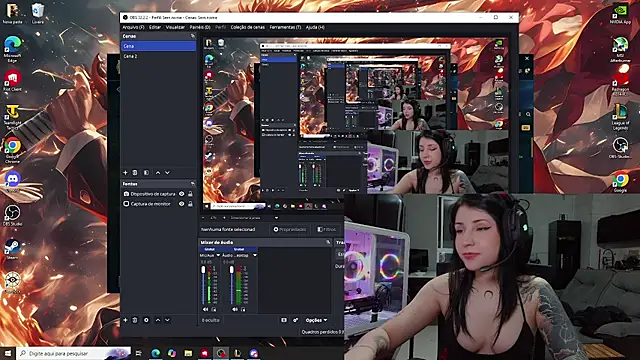Click the 0 oculto button in mixer
640x360 pixels.
(x=211, y=320)
